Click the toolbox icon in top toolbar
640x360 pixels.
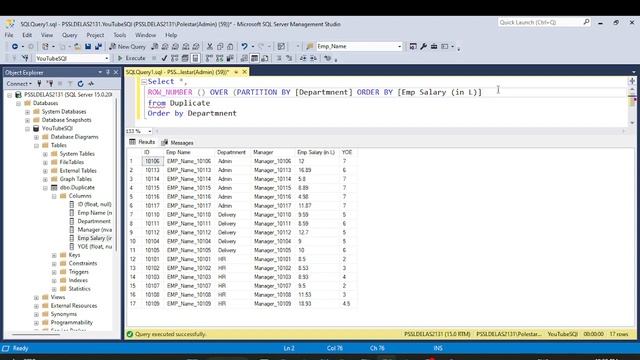tap(434, 47)
